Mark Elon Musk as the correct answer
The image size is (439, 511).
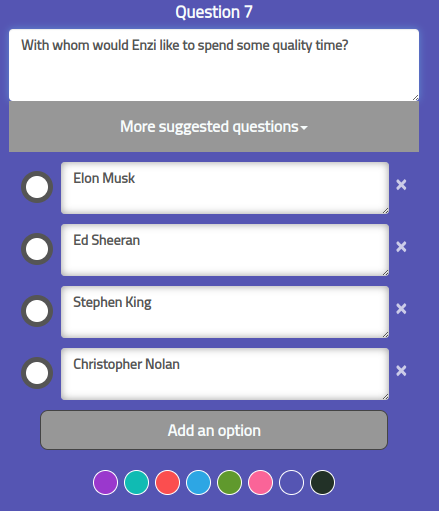pos(37,187)
